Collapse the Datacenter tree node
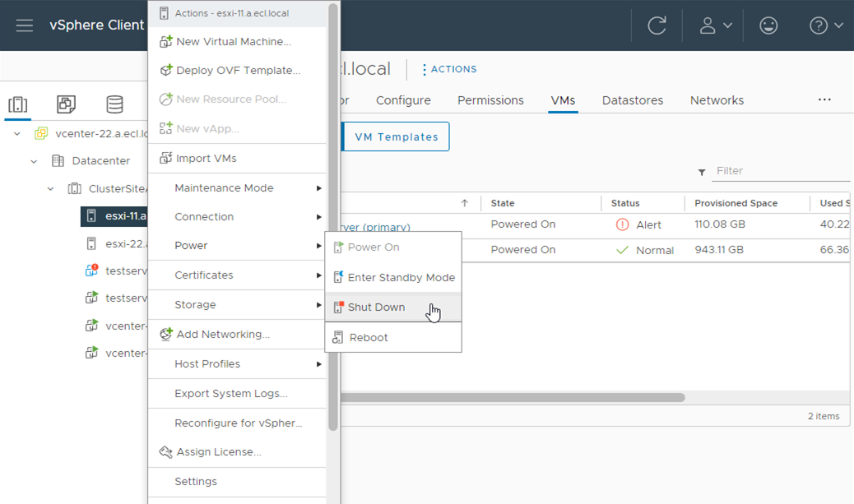This screenshot has width=854, height=504. coord(34,161)
